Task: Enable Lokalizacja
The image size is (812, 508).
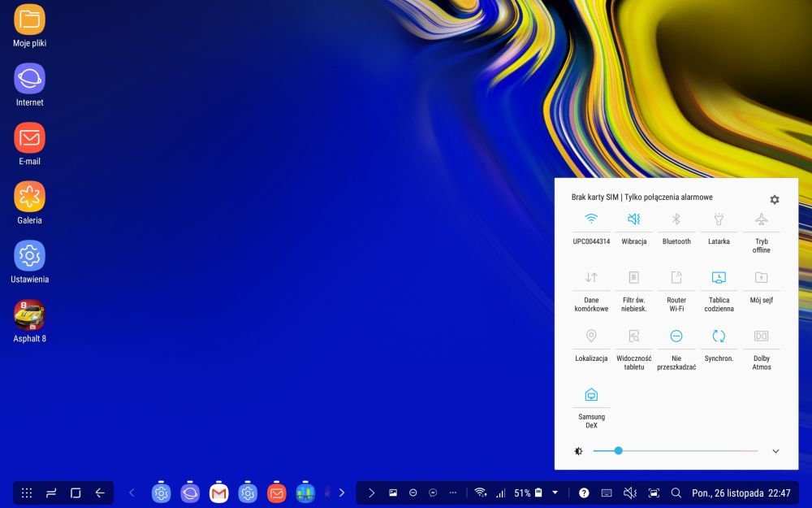Action: point(591,345)
